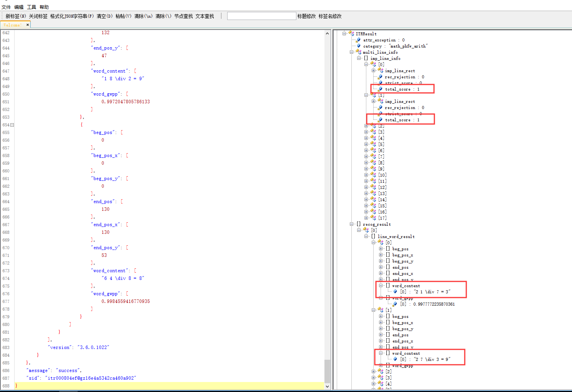Click the recog_result array bracket icon
572x392 pixels.
tap(359, 224)
